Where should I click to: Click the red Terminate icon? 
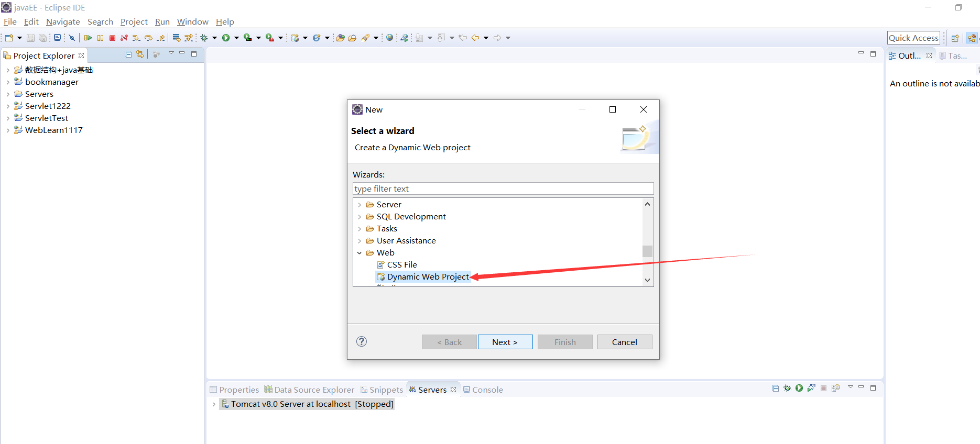[x=112, y=38]
